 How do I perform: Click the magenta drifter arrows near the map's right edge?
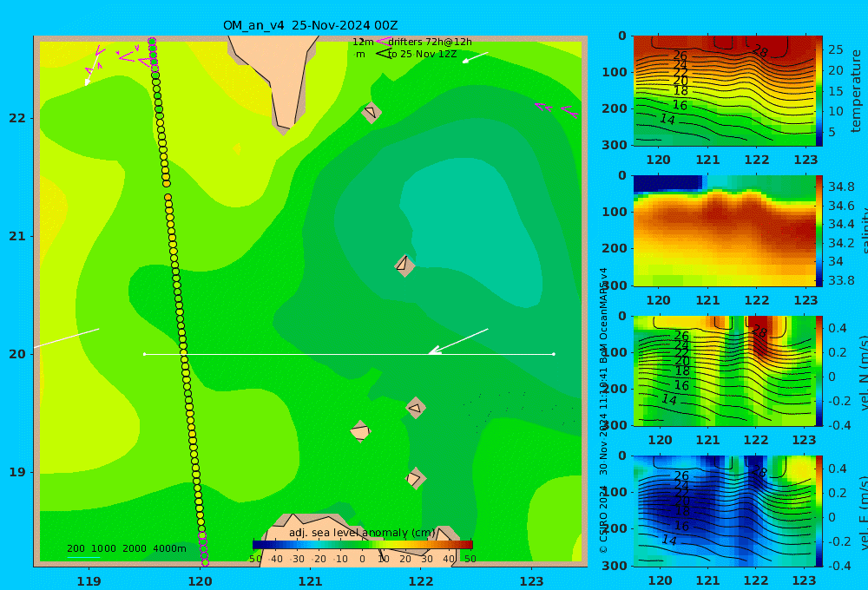(556, 109)
